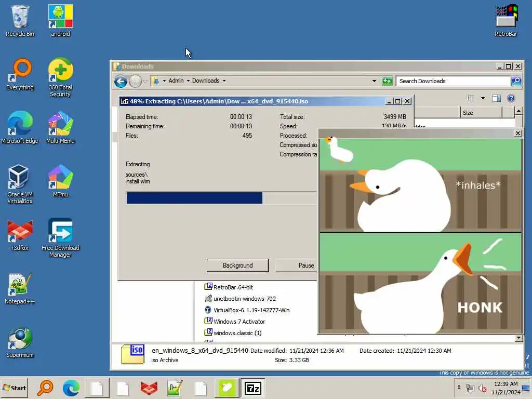
Task: Select the android desktop shortcut
Action: click(60, 20)
